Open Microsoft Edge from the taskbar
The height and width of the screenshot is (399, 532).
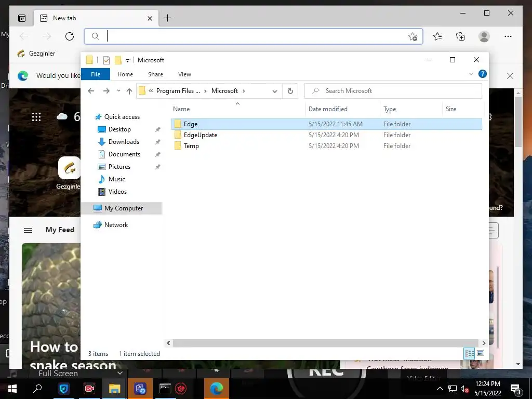(x=217, y=389)
